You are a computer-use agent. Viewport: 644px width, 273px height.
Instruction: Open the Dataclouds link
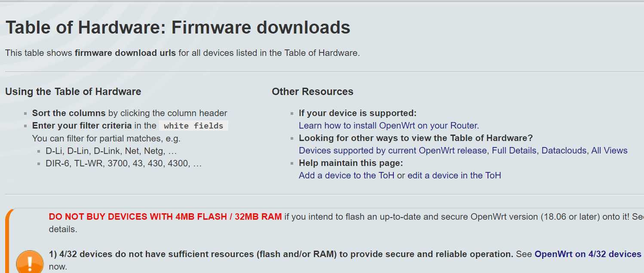(x=564, y=150)
